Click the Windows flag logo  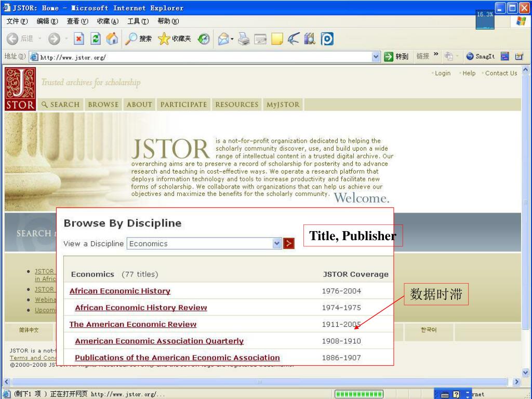click(521, 21)
